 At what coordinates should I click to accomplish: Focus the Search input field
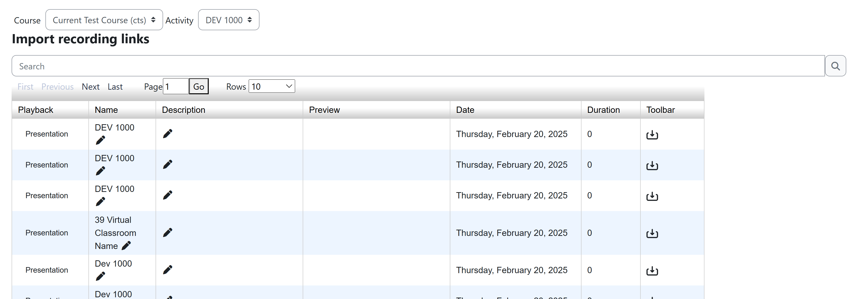(x=418, y=66)
